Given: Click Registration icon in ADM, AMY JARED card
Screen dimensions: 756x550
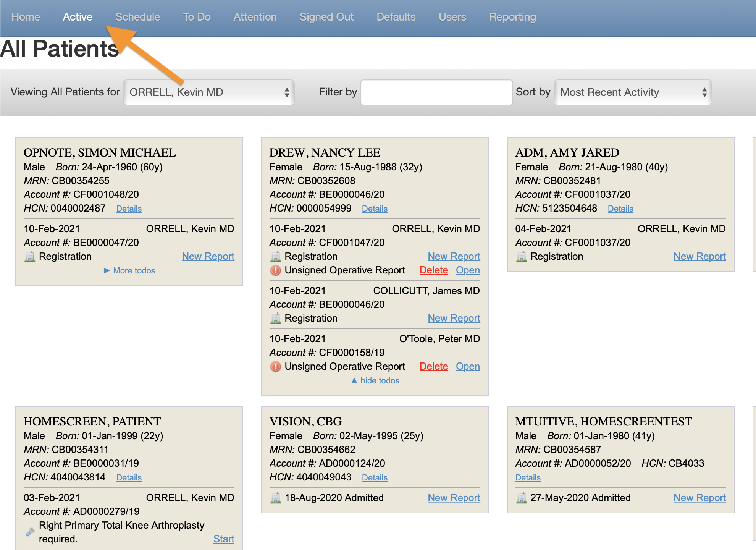Looking at the screenshot, I should point(521,256).
